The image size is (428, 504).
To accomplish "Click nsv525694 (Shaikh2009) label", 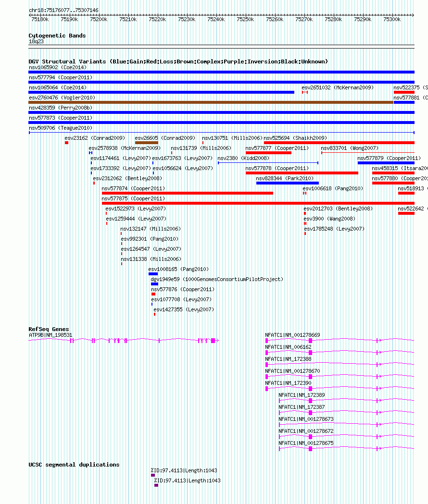I will coord(295,138).
